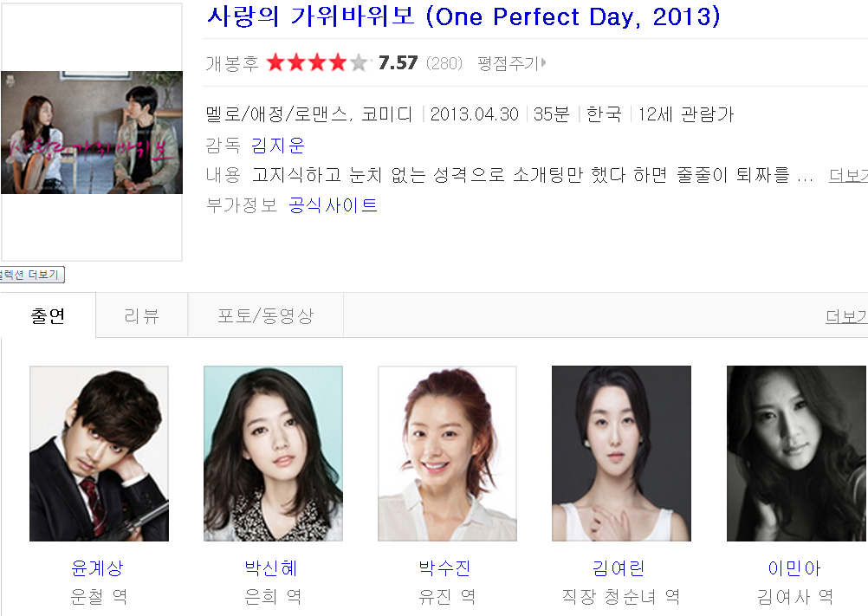The image size is (868, 616).
Task: Click the 김여린 name link
Action: tap(619, 567)
